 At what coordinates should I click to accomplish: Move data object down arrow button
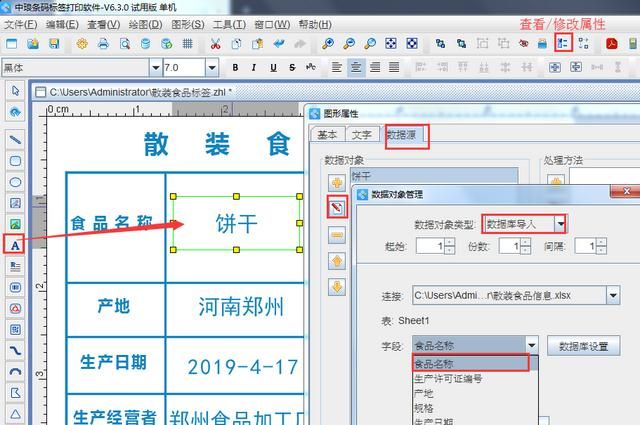pyautogui.click(x=337, y=287)
